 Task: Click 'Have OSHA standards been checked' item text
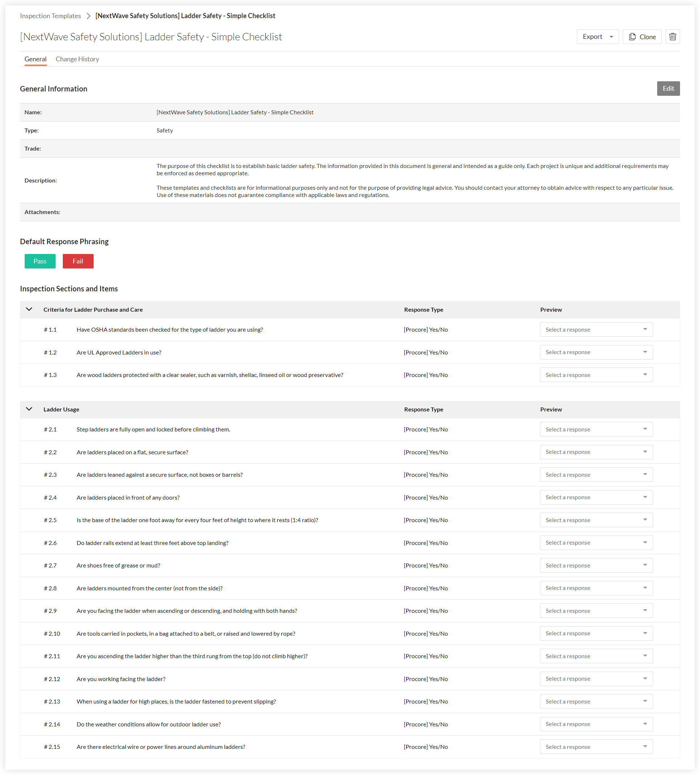169,329
